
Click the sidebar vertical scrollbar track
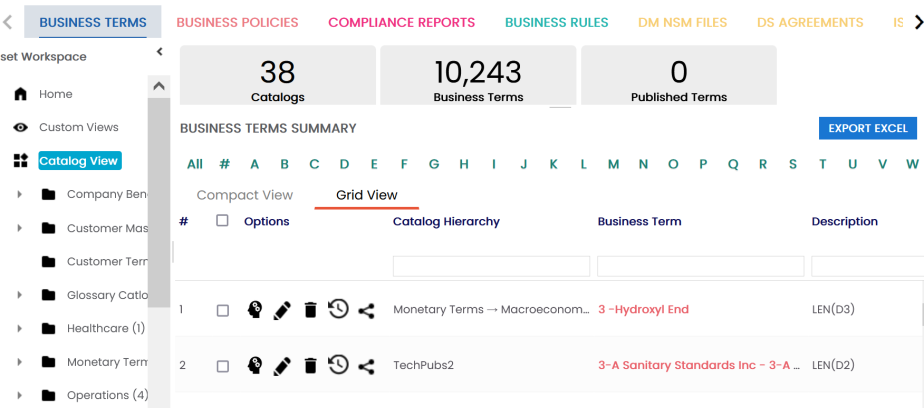pyautogui.click(x=158, y=250)
